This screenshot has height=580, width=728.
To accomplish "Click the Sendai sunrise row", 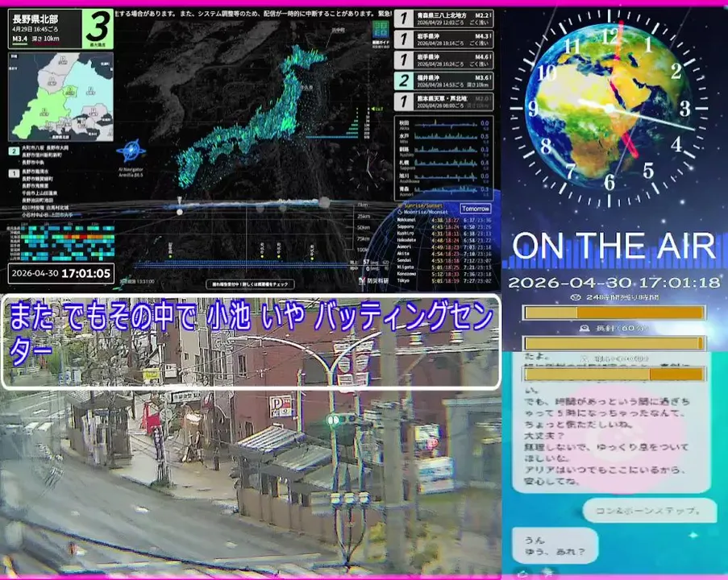I will (444, 261).
